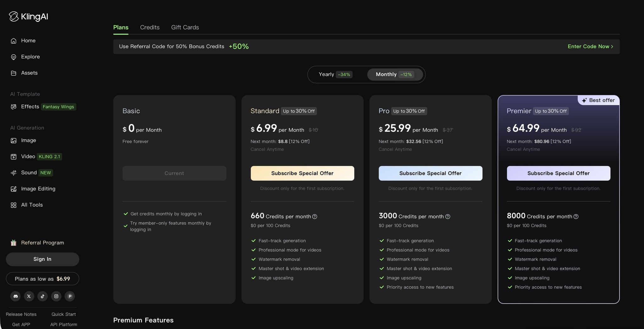Viewport: 644px width, 329px height.
Task: Click the Image Editing icon
Action: click(x=14, y=189)
